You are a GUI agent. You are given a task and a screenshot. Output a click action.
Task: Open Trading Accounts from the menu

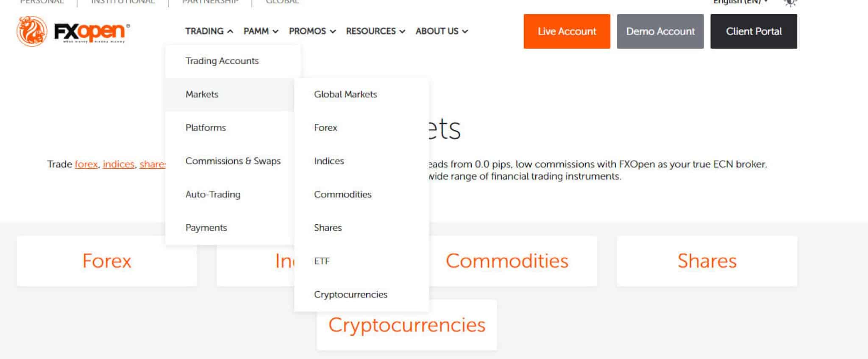[222, 61]
